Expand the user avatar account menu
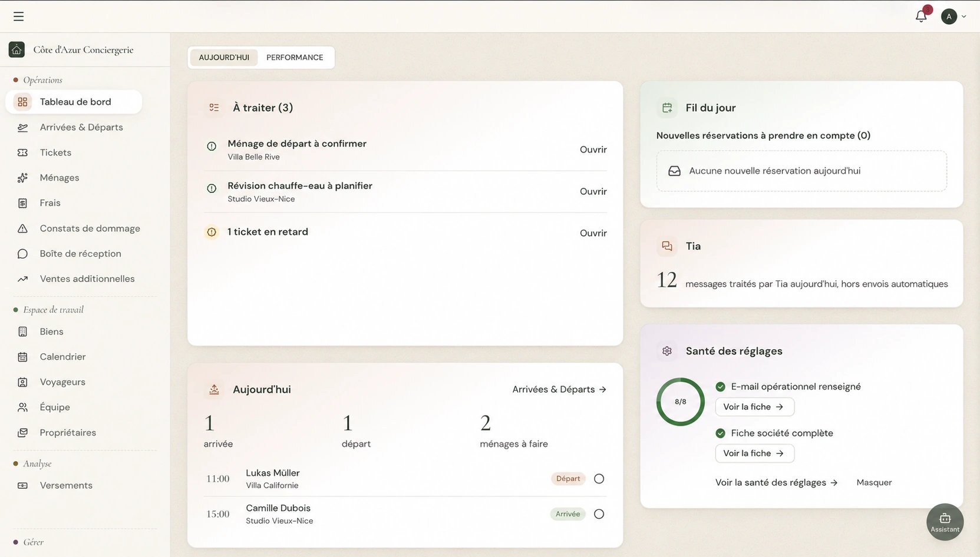The width and height of the screenshot is (980, 557). click(x=953, y=16)
